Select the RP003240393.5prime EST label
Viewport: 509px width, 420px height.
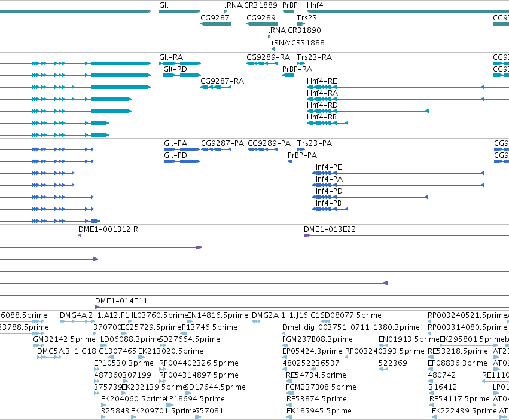pyautogui.click(x=385, y=351)
